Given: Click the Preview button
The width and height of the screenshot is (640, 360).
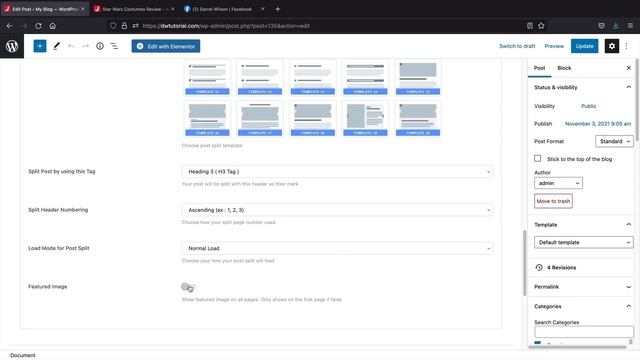Looking at the screenshot, I should pyautogui.click(x=554, y=46).
